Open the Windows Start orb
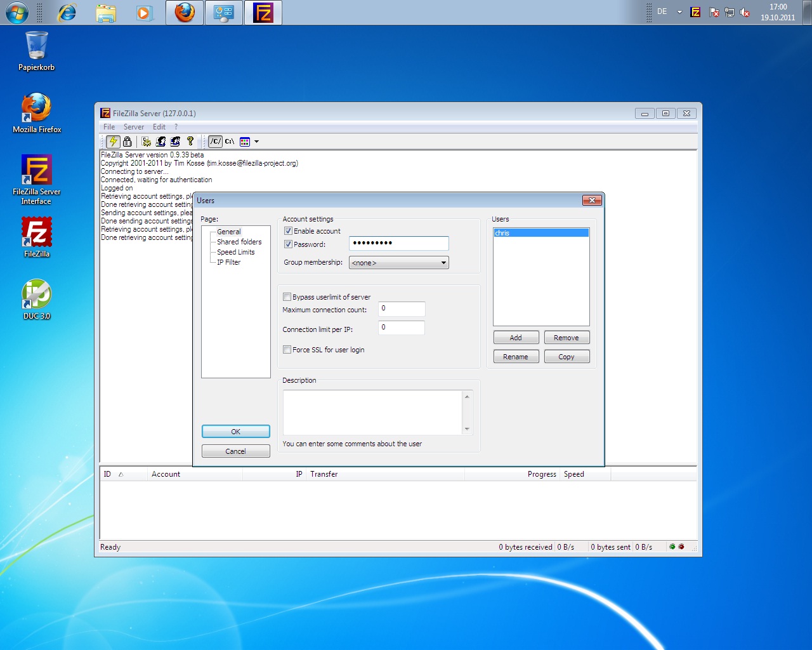This screenshot has width=812, height=650. tap(16, 12)
